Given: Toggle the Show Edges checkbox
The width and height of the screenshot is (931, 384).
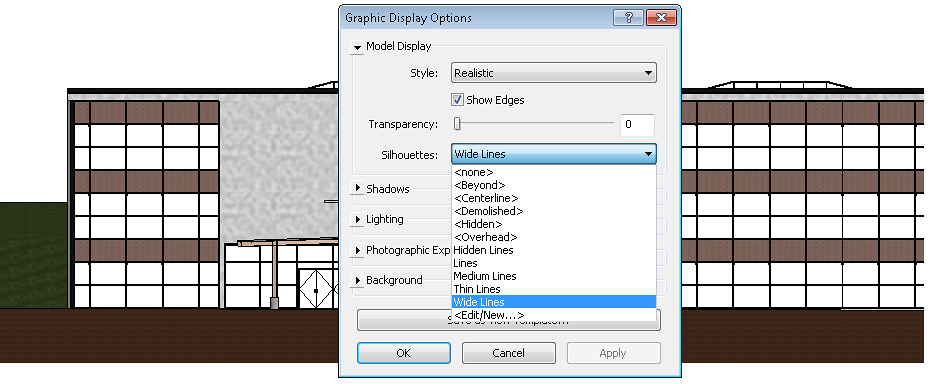Looking at the screenshot, I should click(x=457, y=100).
